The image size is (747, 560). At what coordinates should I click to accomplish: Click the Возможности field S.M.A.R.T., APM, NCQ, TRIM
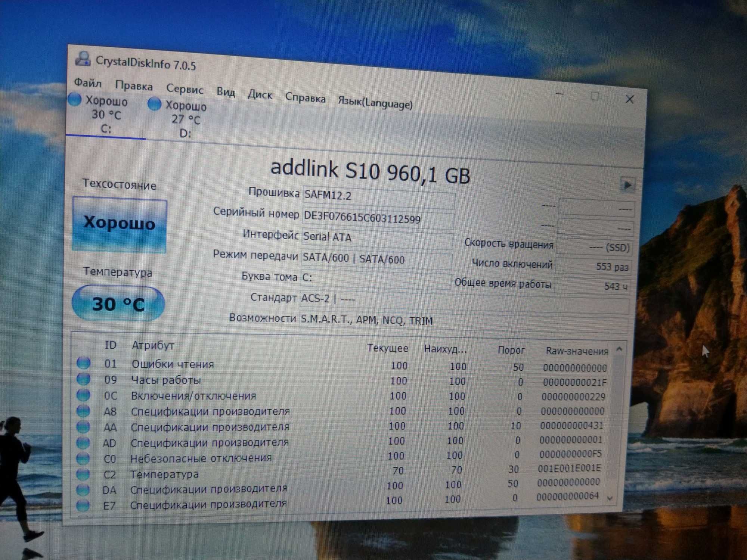(464, 322)
